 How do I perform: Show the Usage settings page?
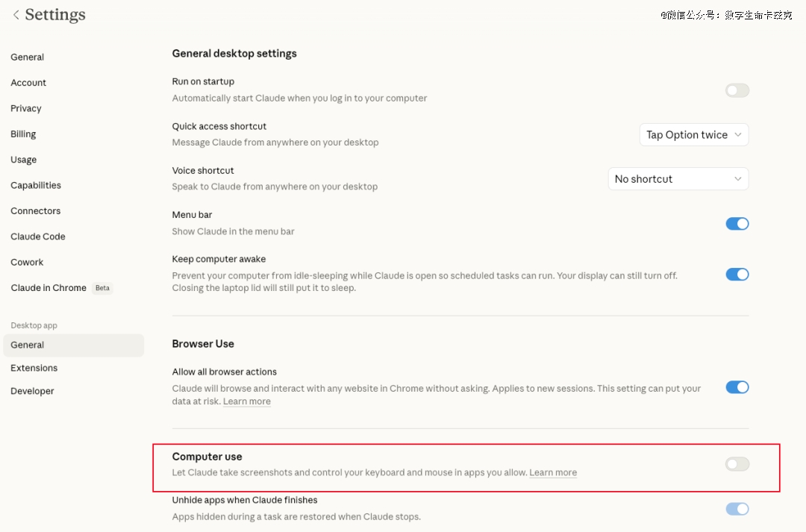(24, 160)
